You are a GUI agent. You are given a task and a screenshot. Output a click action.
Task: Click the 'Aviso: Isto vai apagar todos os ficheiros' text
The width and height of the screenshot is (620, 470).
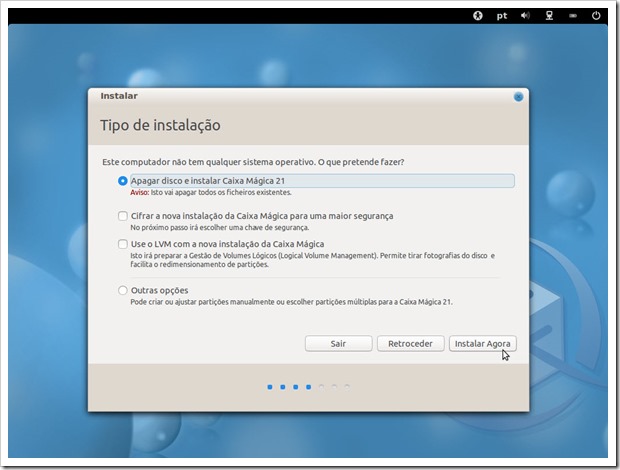[211, 193]
